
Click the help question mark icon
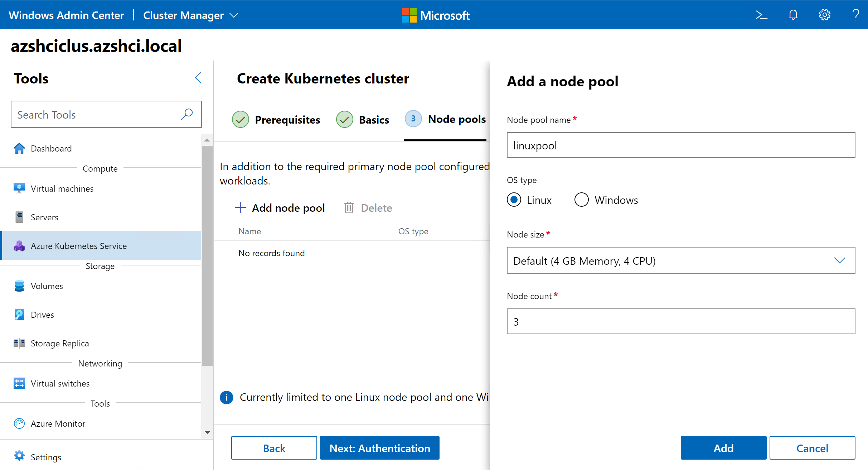pos(856,15)
